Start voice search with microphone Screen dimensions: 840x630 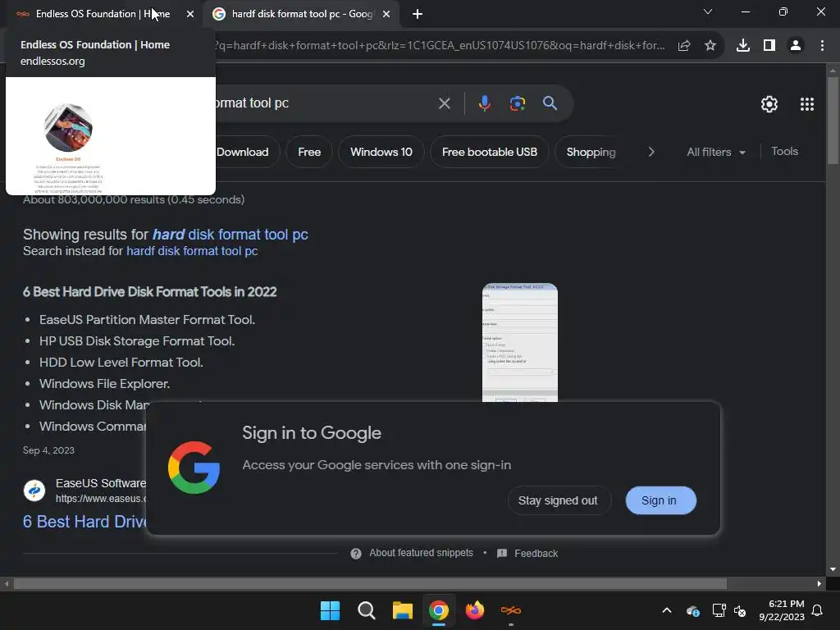tap(484, 103)
